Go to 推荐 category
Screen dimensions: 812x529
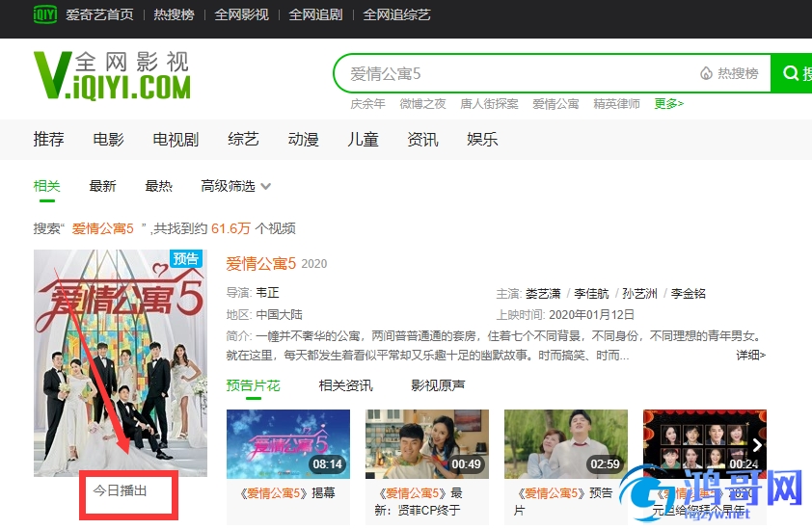pyautogui.click(x=48, y=140)
